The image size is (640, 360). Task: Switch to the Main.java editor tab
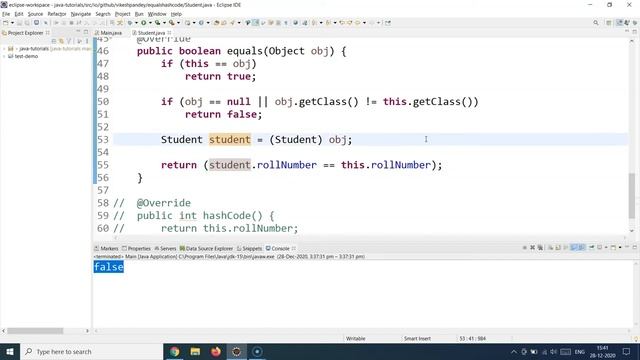coord(109,33)
